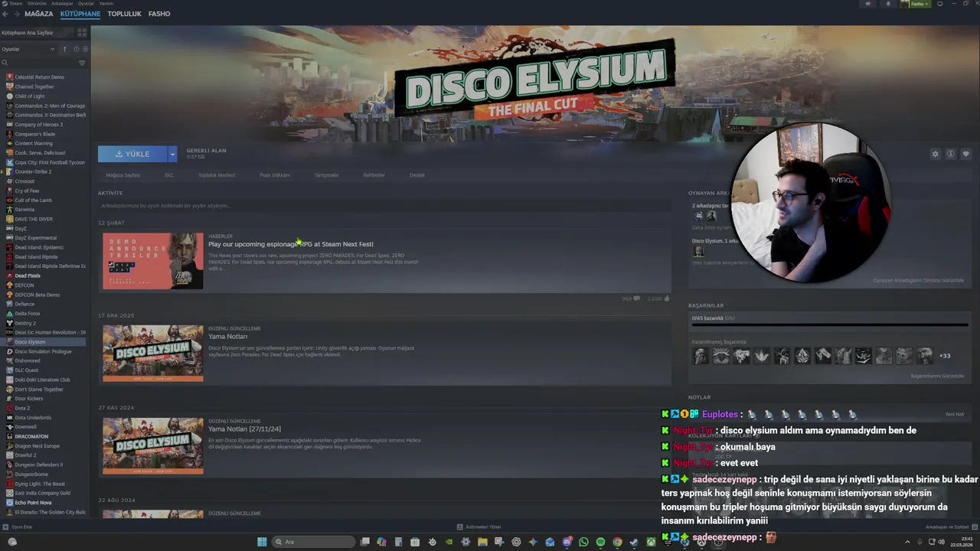Open WhatsApp from the taskbar
The height and width of the screenshot is (551, 980).
[x=583, y=542]
